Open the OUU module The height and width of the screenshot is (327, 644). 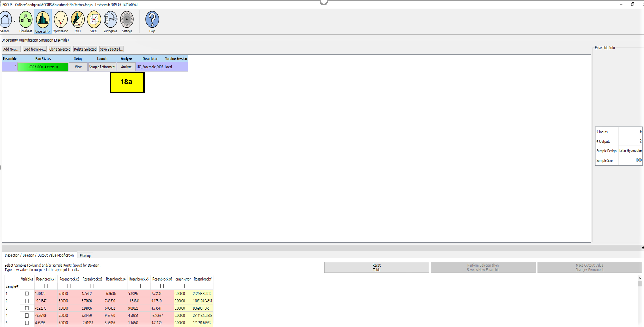pyautogui.click(x=78, y=20)
